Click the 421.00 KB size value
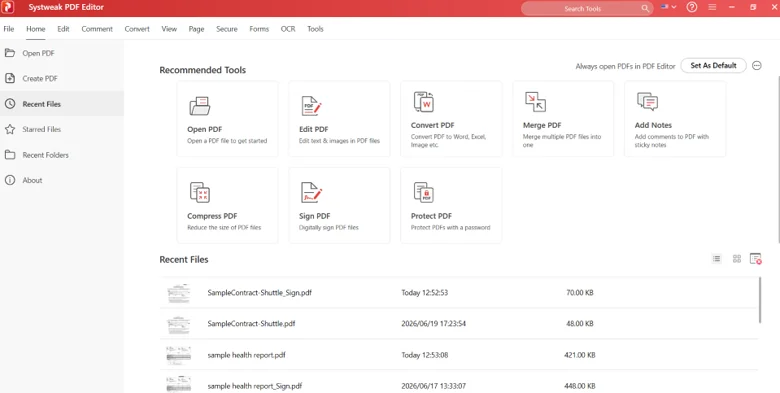 click(580, 355)
